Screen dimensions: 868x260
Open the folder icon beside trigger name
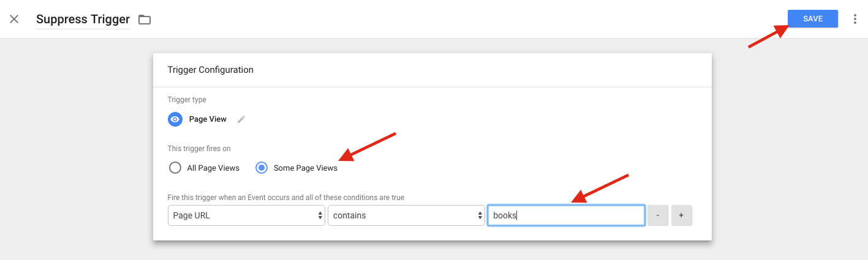tap(145, 20)
